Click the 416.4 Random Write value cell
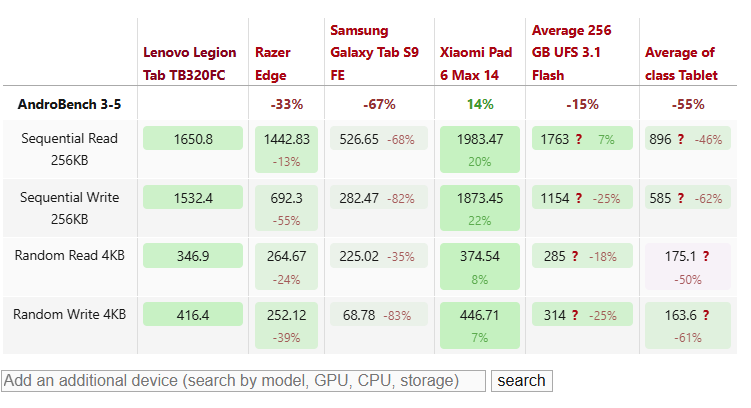 coord(193,314)
